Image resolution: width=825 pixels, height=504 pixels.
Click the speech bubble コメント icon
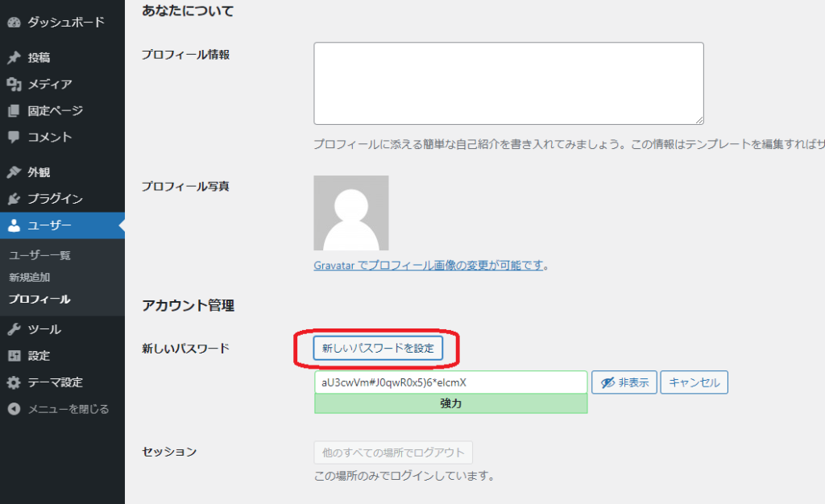[x=14, y=137]
